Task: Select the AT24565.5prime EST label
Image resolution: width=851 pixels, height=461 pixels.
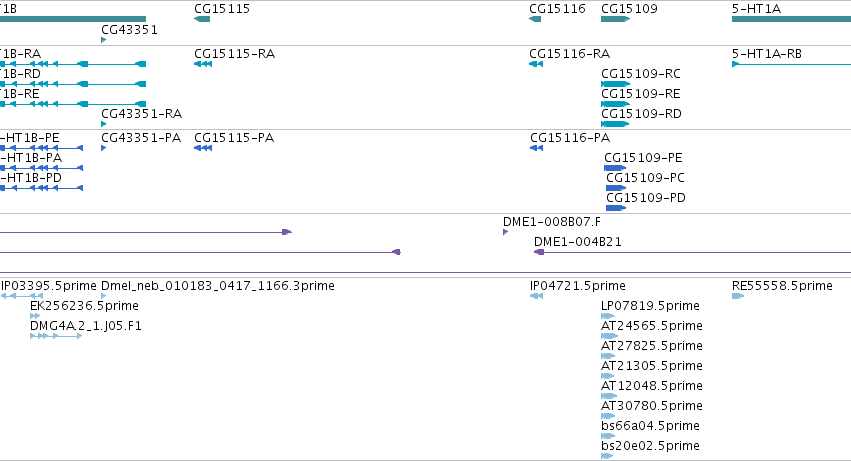Action: coord(652,326)
